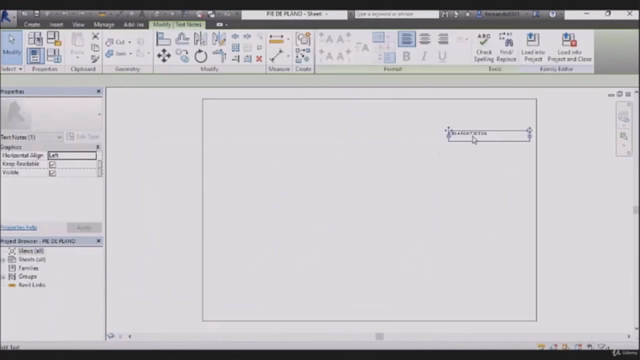
Task: Click Load into Project and Close
Action: (x=569, y=47)
